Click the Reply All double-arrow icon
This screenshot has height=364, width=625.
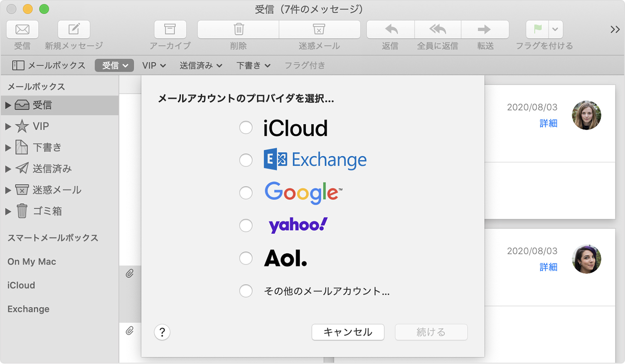438,30
